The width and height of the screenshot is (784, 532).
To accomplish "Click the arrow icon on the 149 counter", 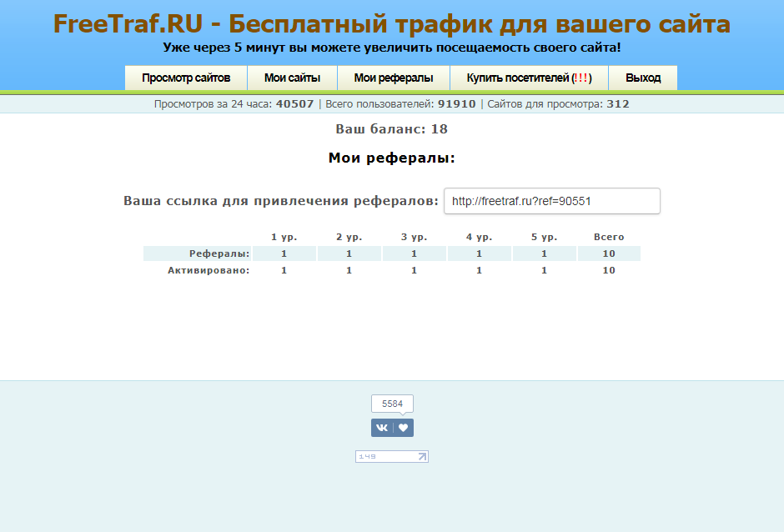I will point(421,456).
